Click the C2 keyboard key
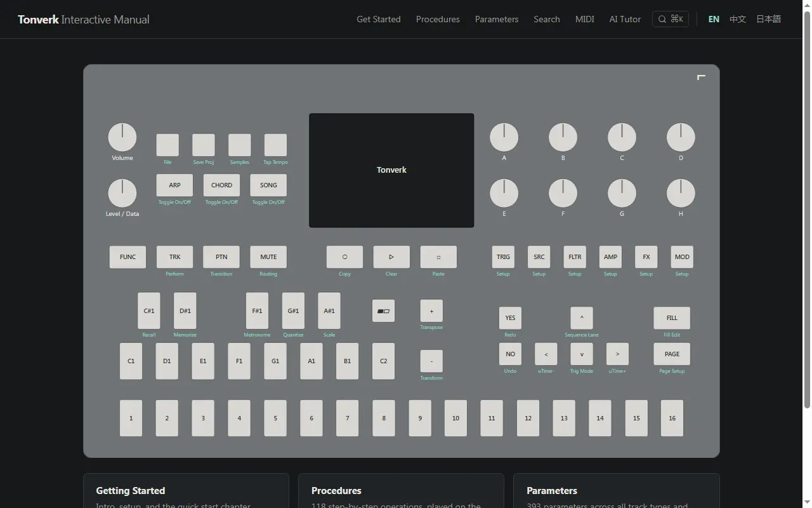Viewport: 812px width, 508px height. pos(383,361)
